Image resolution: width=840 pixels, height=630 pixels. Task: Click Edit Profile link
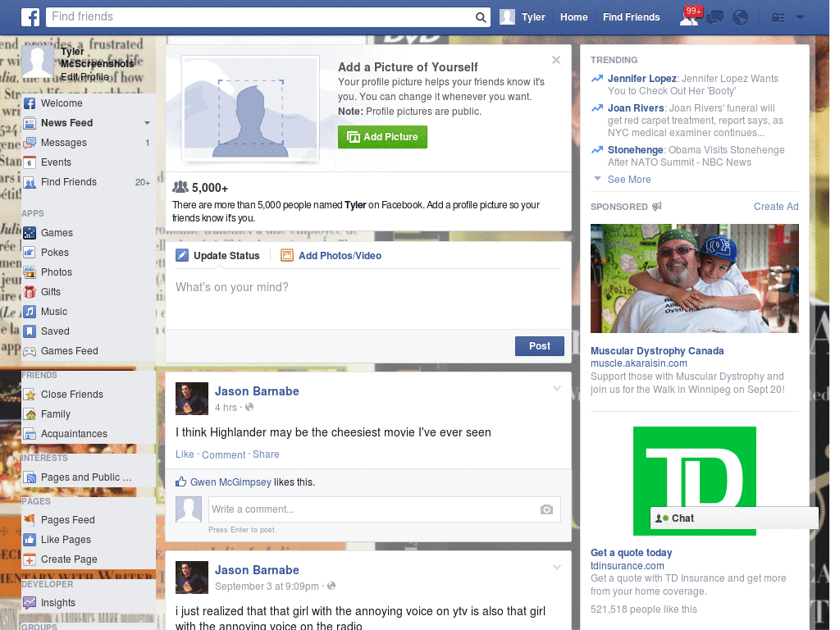coord(84,77)
